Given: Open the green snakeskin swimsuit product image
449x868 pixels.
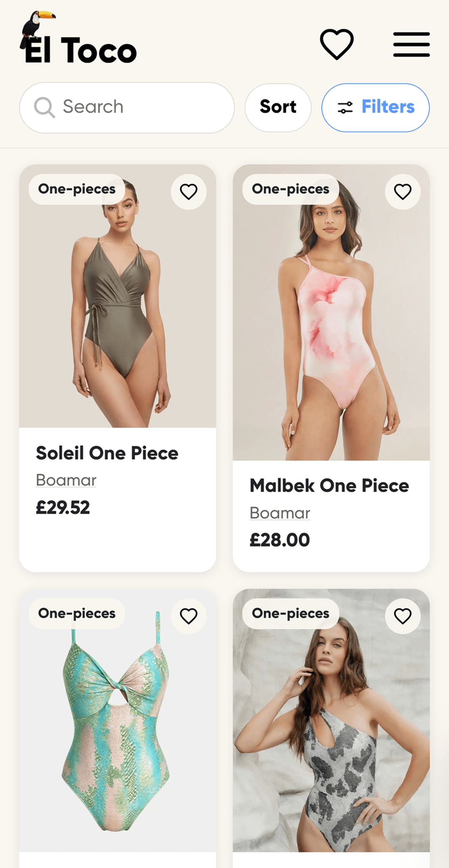Looking at the screenshot, I should (118, 720).
